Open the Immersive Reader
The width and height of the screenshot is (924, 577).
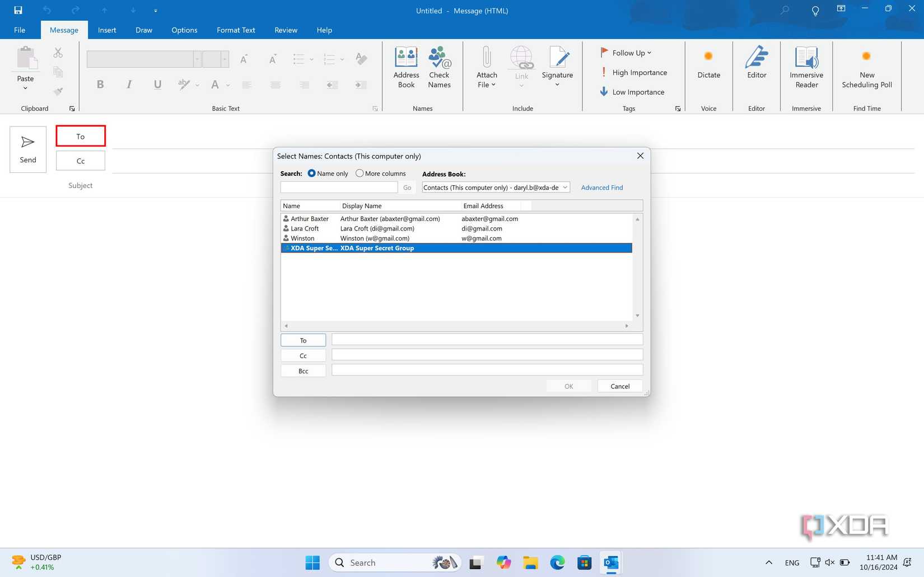pyautogui.click(x=806, y=67)
